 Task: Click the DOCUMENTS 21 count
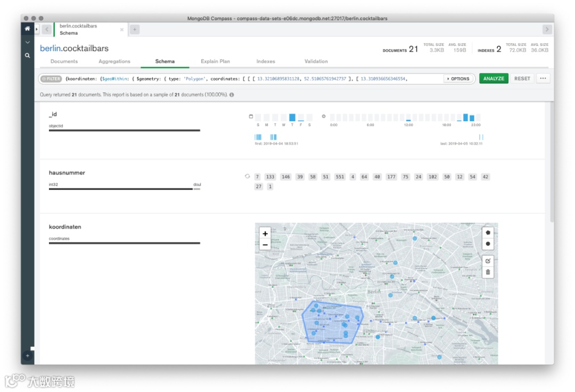[x=400, y=49]
